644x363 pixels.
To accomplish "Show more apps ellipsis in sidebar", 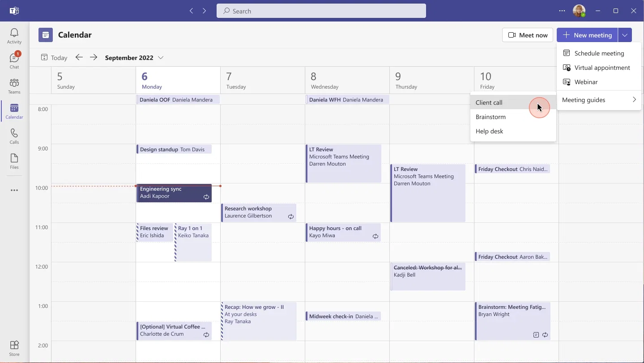I will (14, 190).
